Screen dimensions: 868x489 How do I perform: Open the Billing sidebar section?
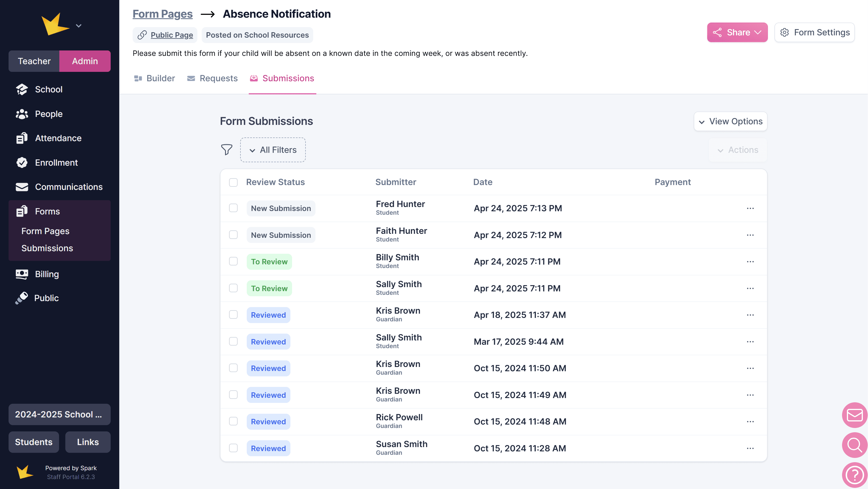[47, 274]
